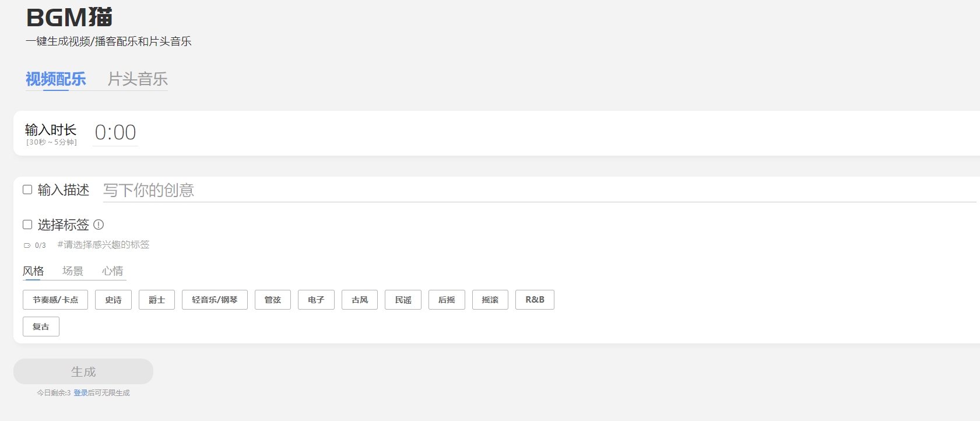
Task: Select the R&B style tag
Action: [535, 300]
